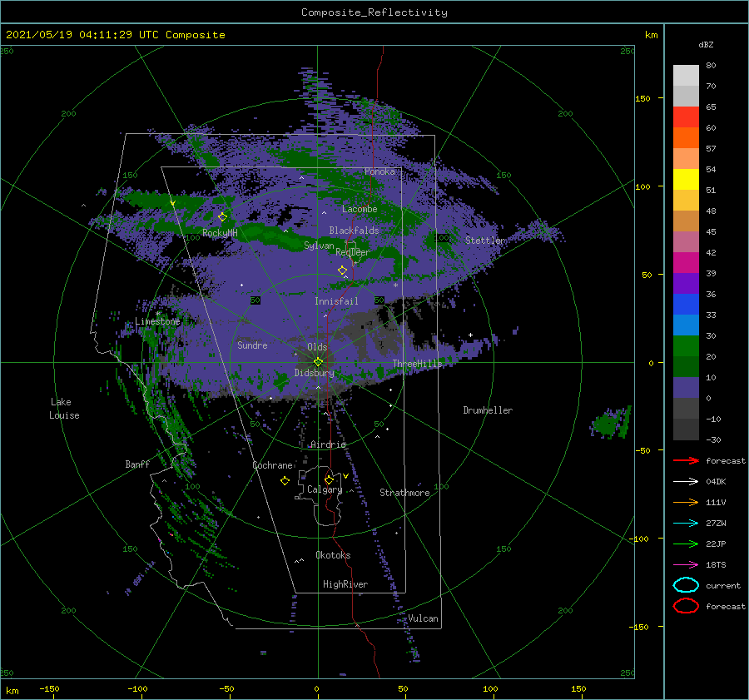
Task: Click the yellow 150 on the right axis
Action: pyautogui.click(x=642, y=98)
